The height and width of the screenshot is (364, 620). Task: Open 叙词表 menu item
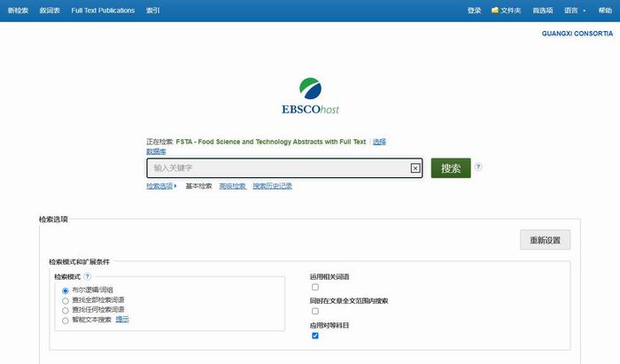50,11
